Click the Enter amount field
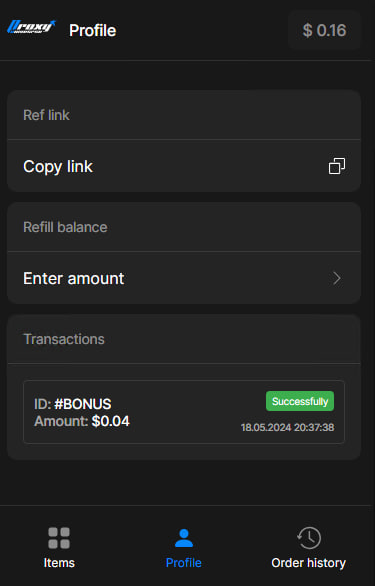This screenshot has height=586, width=375. (184, 278)
